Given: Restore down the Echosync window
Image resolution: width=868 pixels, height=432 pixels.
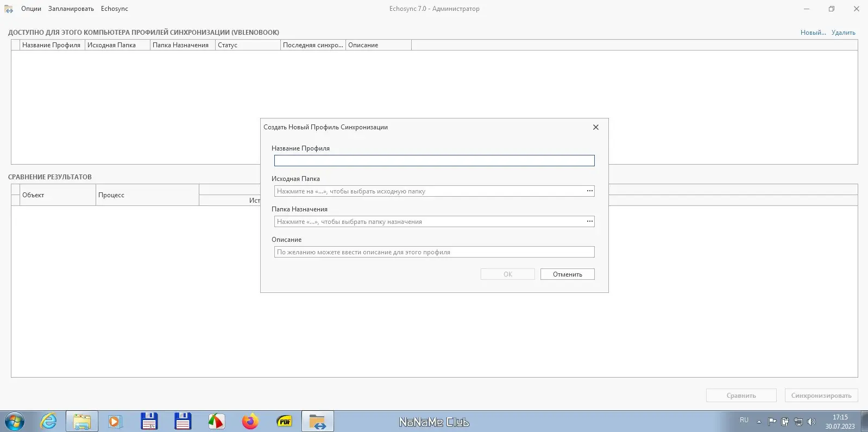Looking at the screenshot, I should click(831, 9).
